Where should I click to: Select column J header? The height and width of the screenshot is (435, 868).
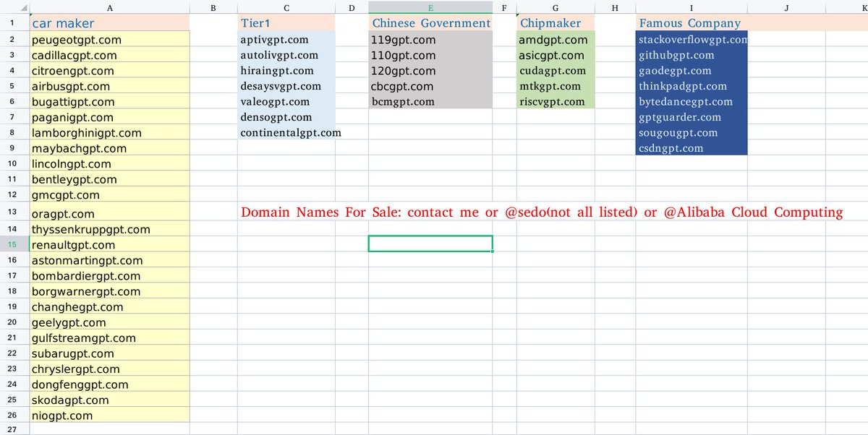coord(786,7)
